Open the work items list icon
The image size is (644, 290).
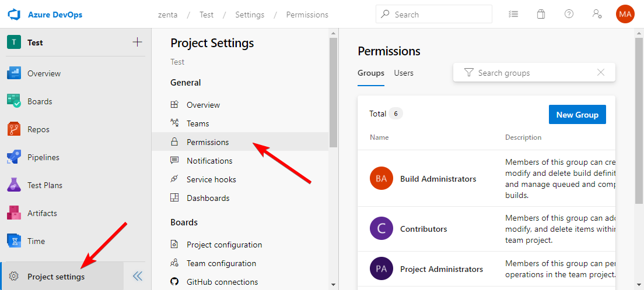tap(513, 15)
